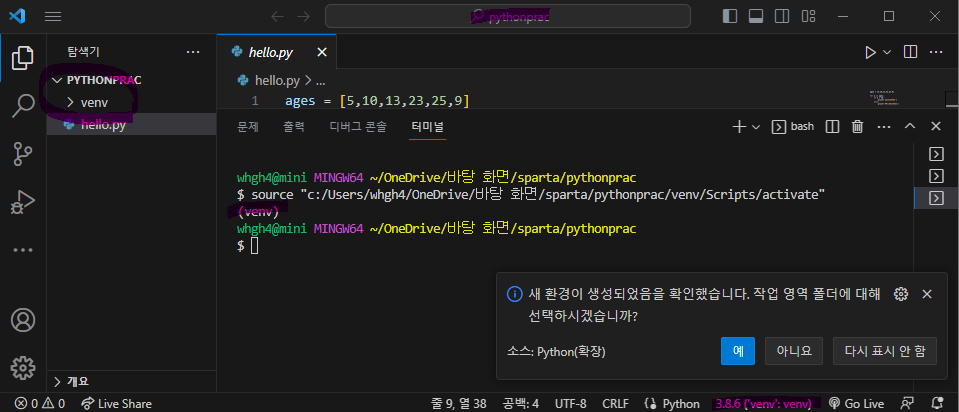Toggle the bottom panel layout icon
Screen dimensions: 959x412
click(x=756, y=16)
